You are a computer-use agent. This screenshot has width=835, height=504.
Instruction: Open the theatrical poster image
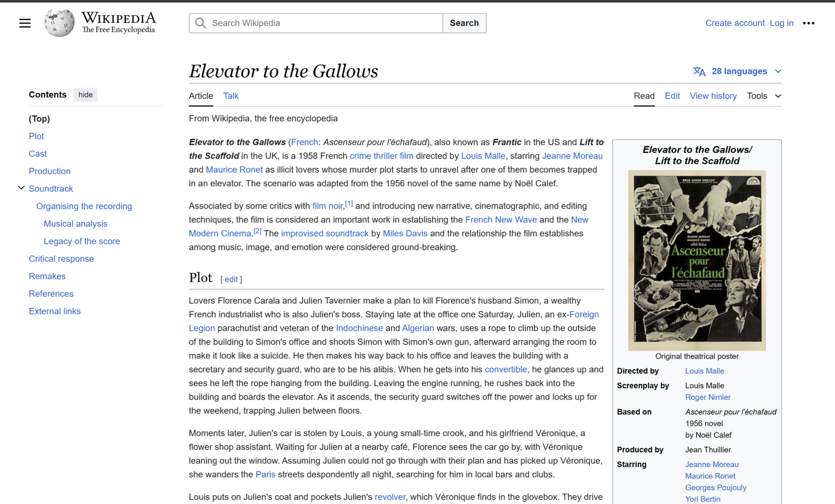pos(697,260)
